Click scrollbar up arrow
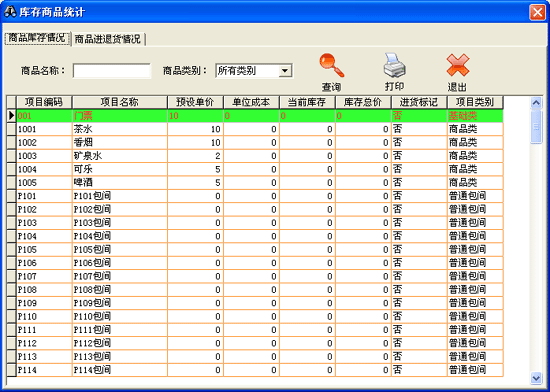Image resolution: width=550 pixels, height=392 pixels. coord(536,103)
